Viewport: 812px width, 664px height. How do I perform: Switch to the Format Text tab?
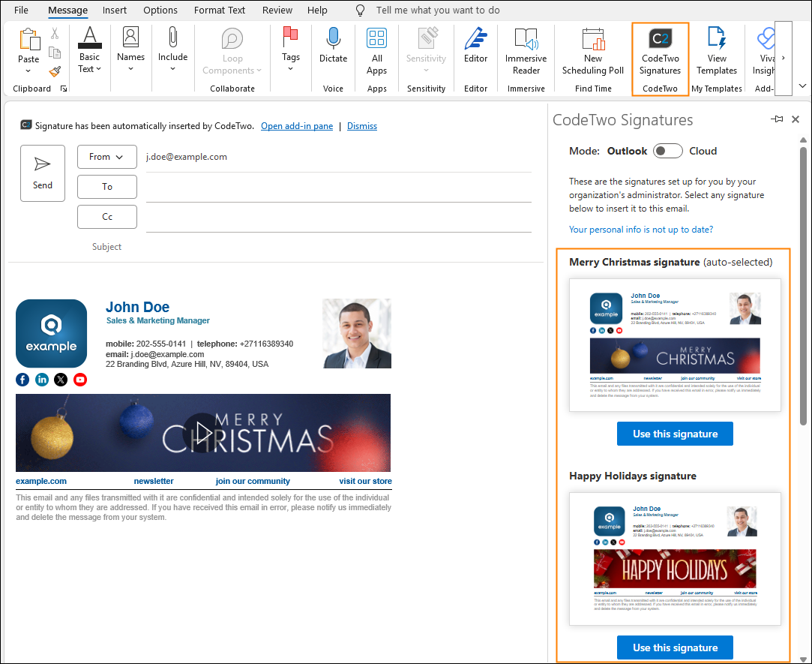click(x=220, y=10)
